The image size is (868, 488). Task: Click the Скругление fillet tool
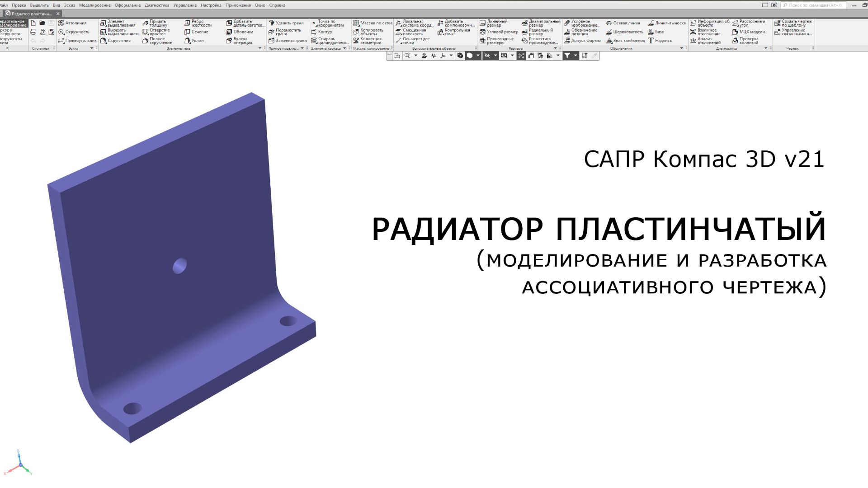(x=116, y=41)
